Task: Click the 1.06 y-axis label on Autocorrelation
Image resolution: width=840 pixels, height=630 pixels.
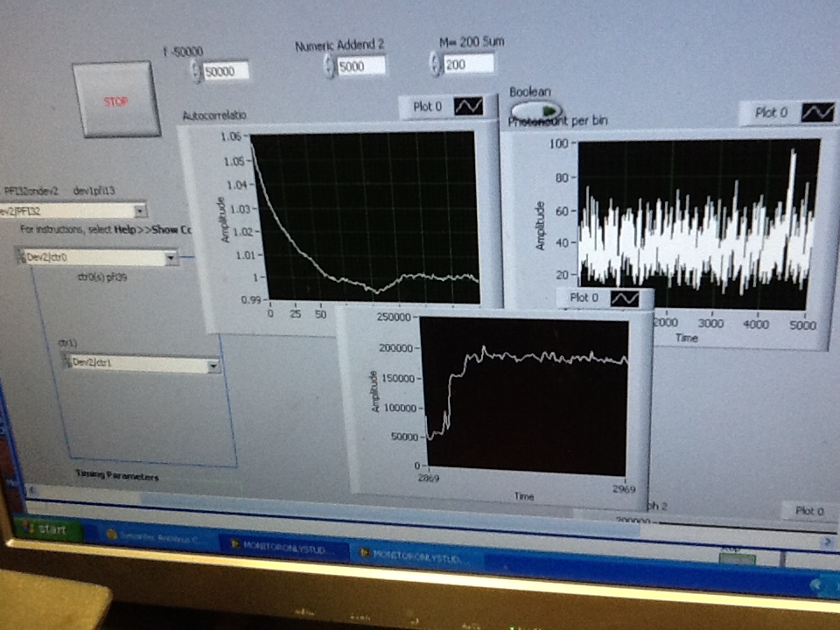Action: pyautogui.click(x=231, y=136)
